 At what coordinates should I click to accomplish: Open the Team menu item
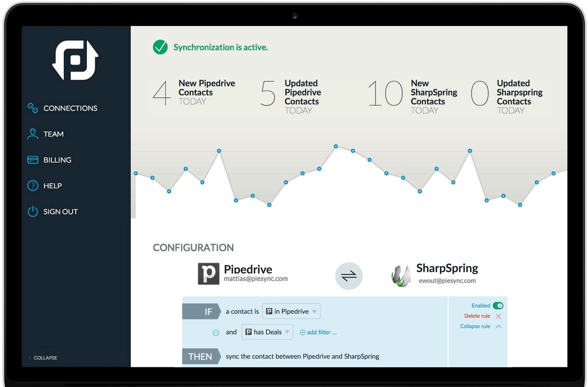[53, 134]
